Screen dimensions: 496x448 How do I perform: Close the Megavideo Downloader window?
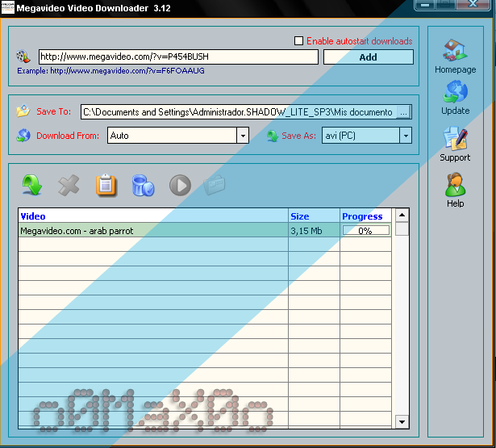click(473, 4)
